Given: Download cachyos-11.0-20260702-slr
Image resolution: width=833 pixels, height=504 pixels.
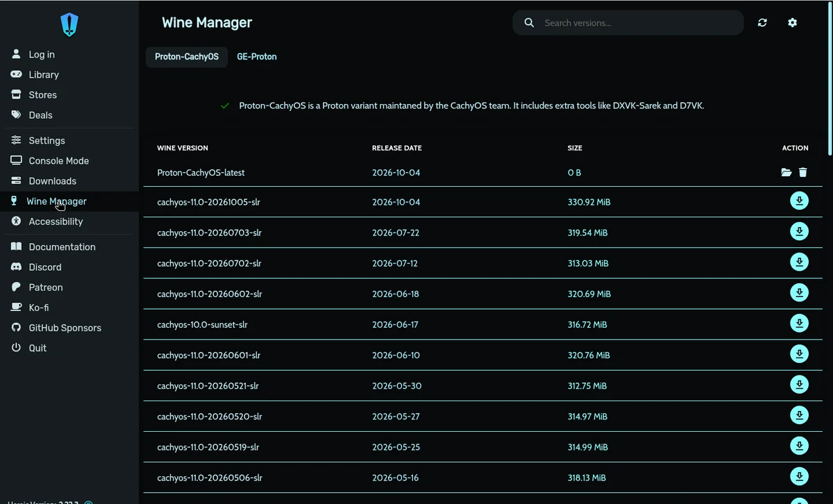Looking at the screenshot, I should (x=799, y=262).
